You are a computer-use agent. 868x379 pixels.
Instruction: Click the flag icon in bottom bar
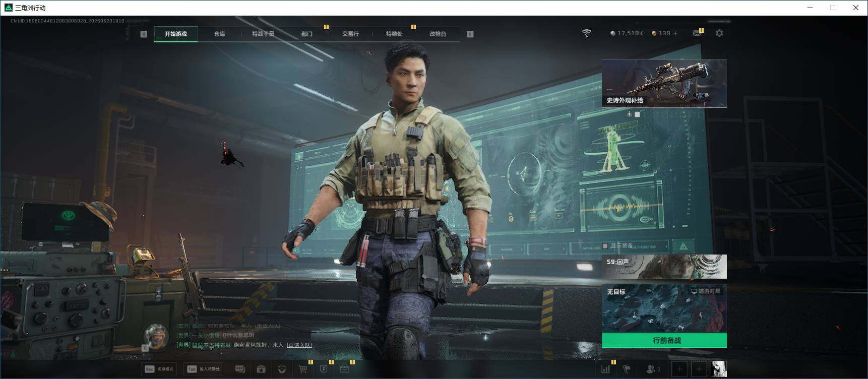tap(627, 369)
